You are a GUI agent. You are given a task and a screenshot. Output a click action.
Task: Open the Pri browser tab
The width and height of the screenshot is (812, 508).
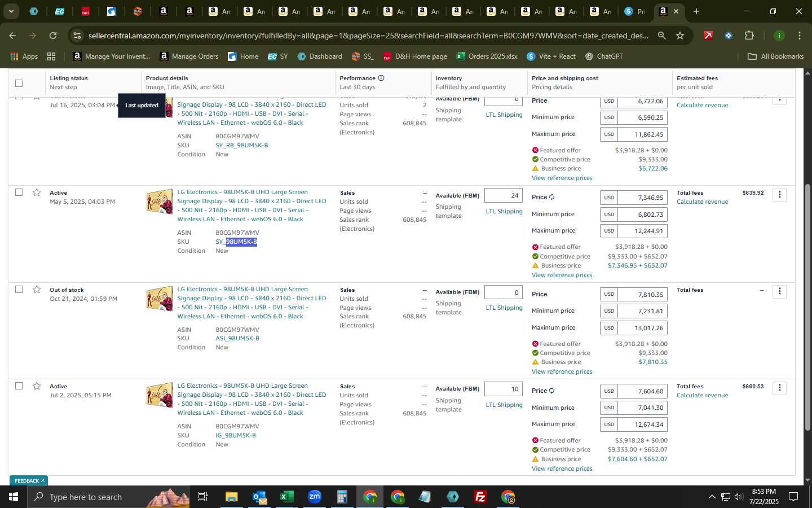point(636,11)
